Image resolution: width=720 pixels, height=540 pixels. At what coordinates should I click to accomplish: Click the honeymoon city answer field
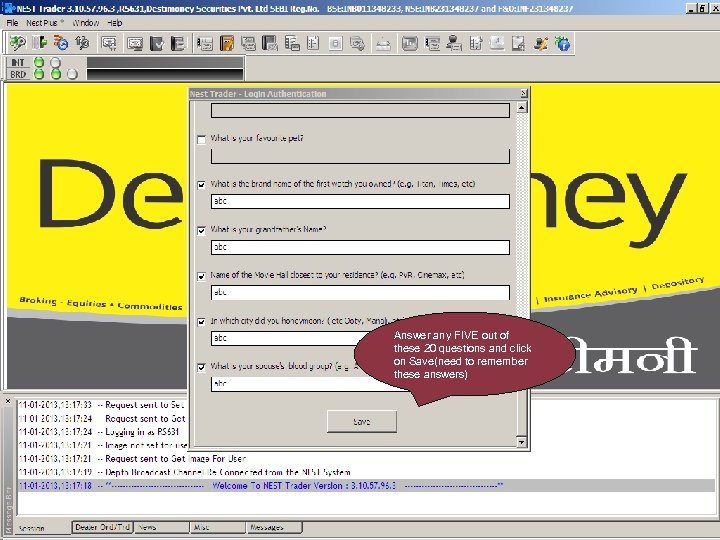coord(285,338)
